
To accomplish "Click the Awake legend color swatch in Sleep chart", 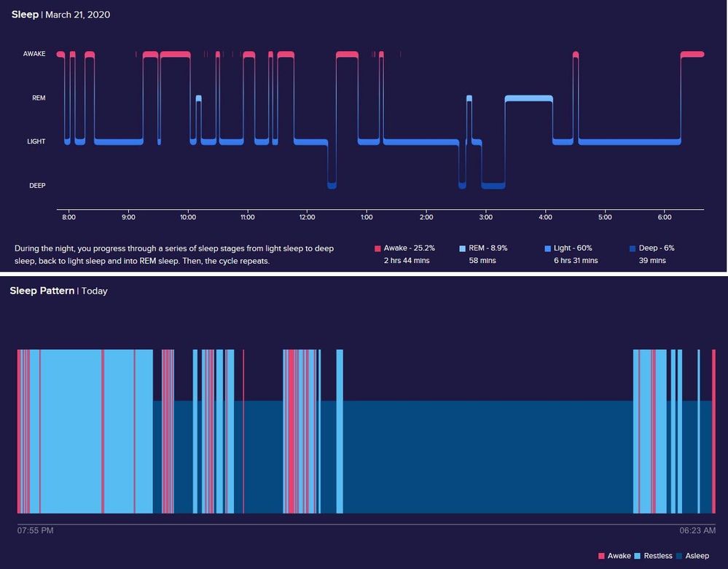I will point(377,248).
